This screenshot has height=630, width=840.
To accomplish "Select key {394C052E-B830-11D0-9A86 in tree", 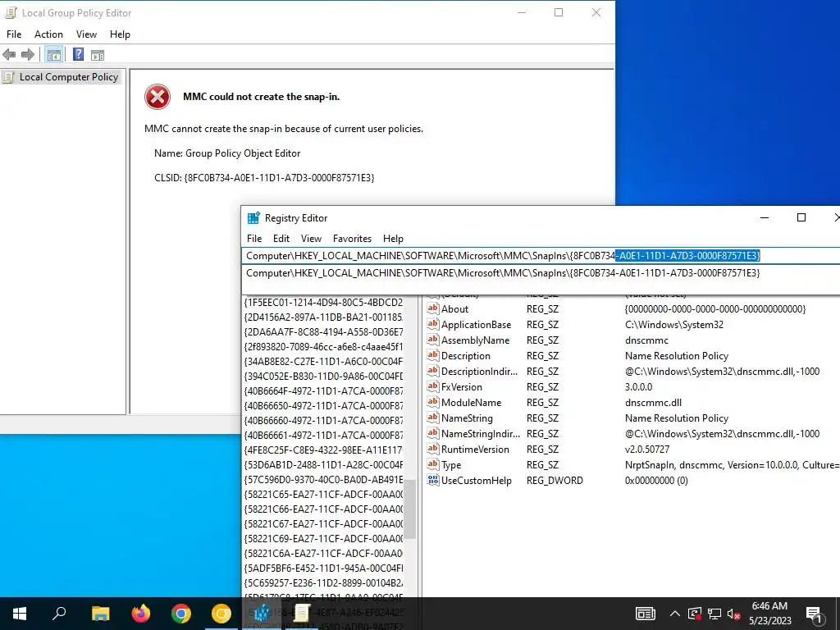I will (323, 376).
